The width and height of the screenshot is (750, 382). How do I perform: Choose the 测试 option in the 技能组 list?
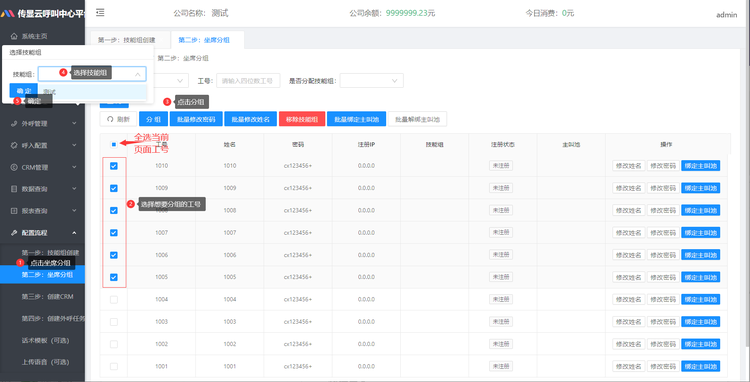92,92
